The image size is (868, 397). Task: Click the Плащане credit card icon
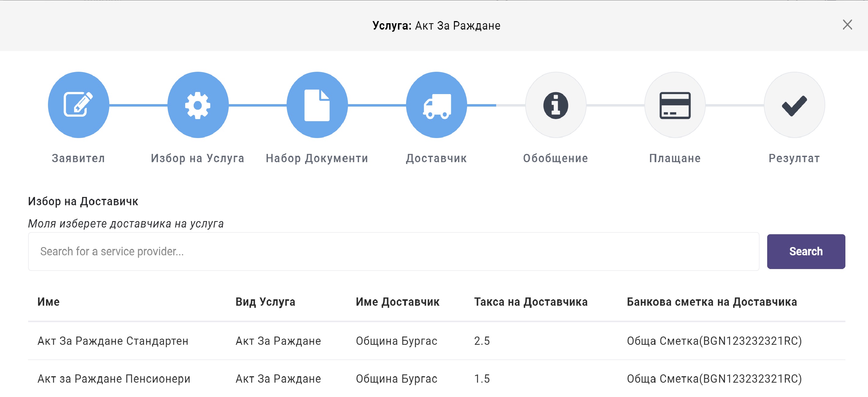pyautogui.click(x=675, y=105)
